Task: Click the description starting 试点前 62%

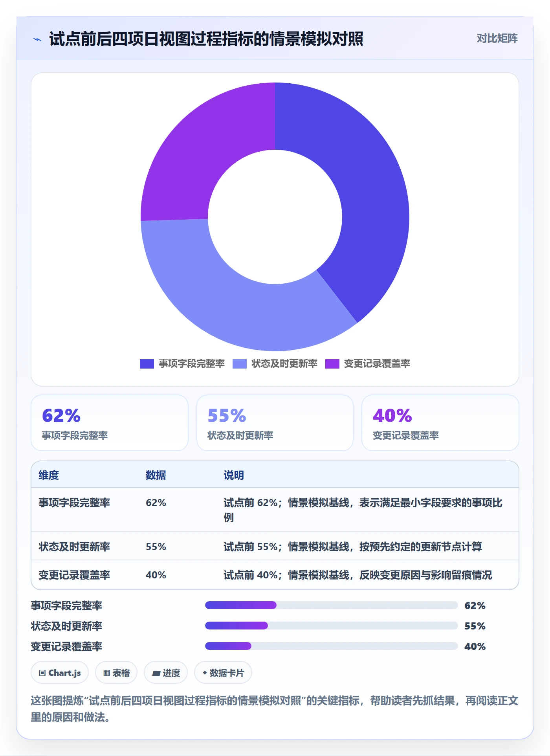Action: (x=363, y=510)
